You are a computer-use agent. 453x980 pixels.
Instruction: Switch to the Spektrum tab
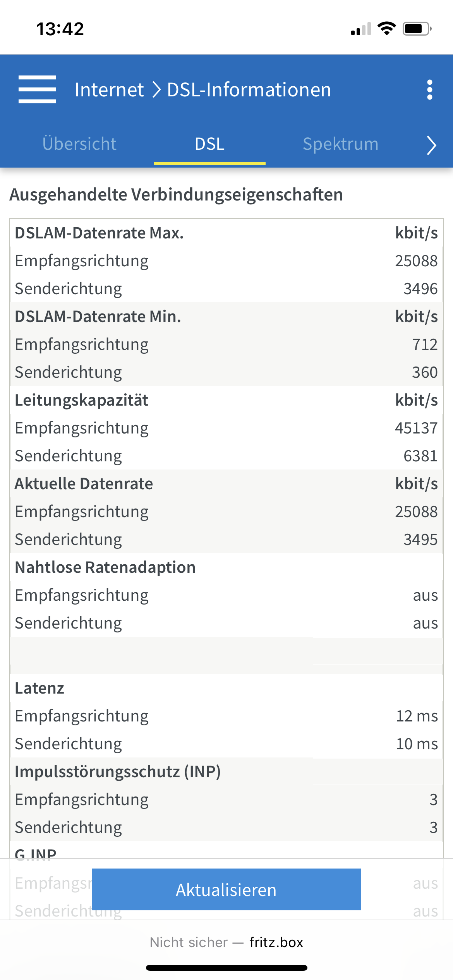(x=340, y=144)
